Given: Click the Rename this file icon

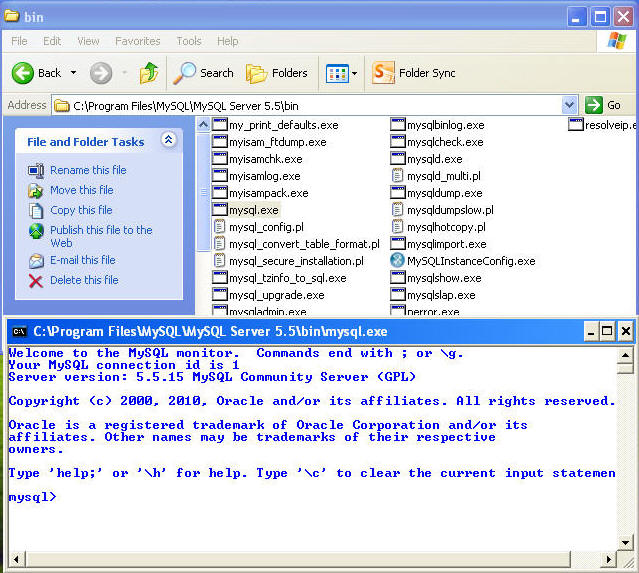Looking at the screenshot, I should pyautogui.click(x=36, y=170).
